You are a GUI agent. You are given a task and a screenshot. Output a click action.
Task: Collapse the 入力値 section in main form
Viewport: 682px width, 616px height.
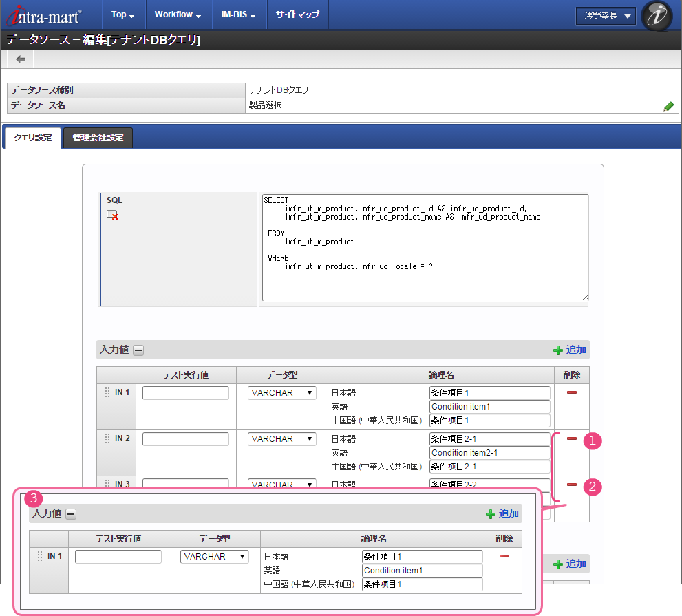point(138,350)
